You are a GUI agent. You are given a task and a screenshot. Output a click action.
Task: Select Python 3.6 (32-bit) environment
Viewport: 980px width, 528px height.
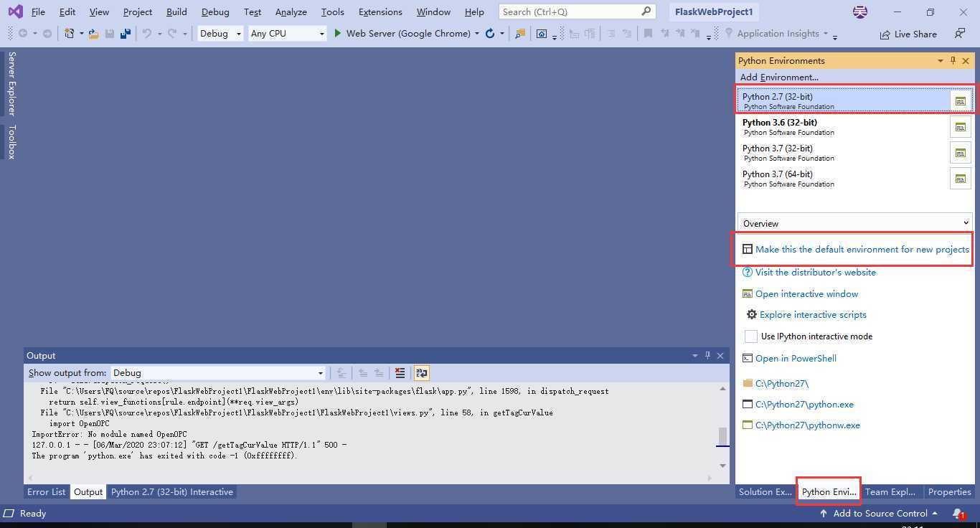pyautogui.click(x=842, y=127)
